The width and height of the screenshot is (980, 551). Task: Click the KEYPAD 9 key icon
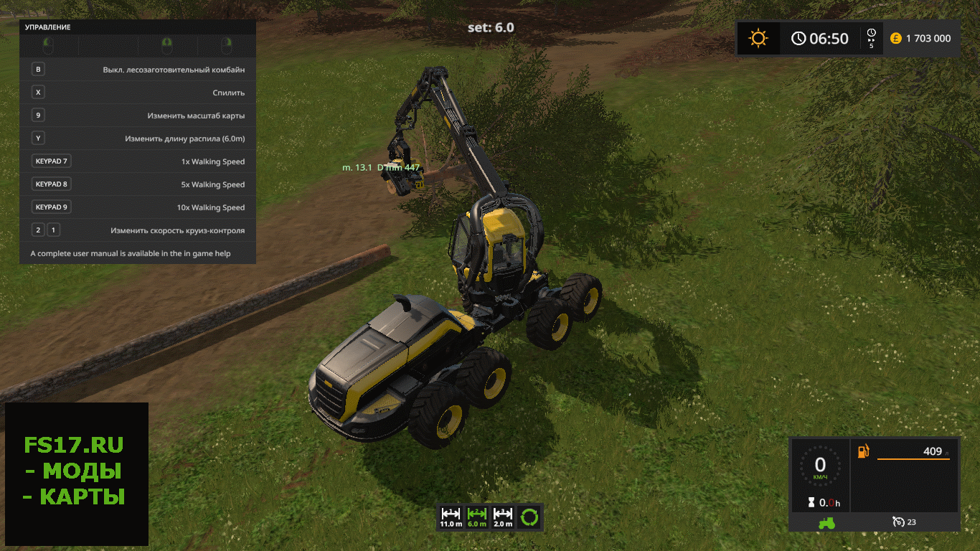(x=51, y=207)
